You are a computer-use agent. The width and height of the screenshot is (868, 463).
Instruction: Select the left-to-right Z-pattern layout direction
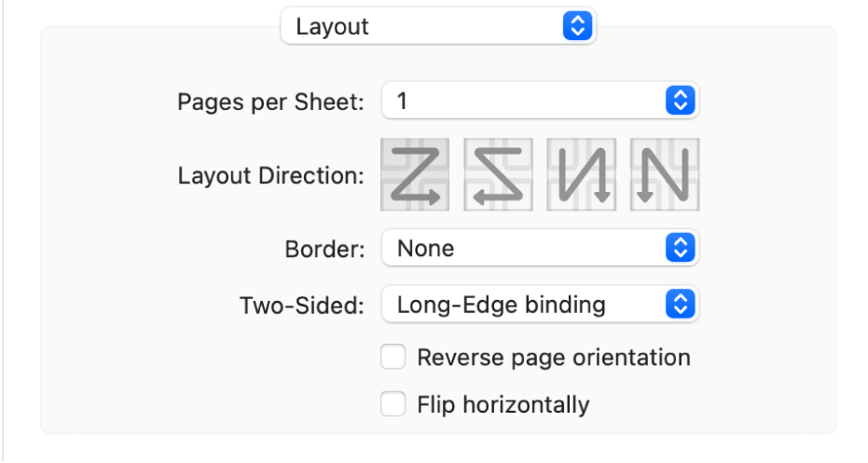[415, 174]
